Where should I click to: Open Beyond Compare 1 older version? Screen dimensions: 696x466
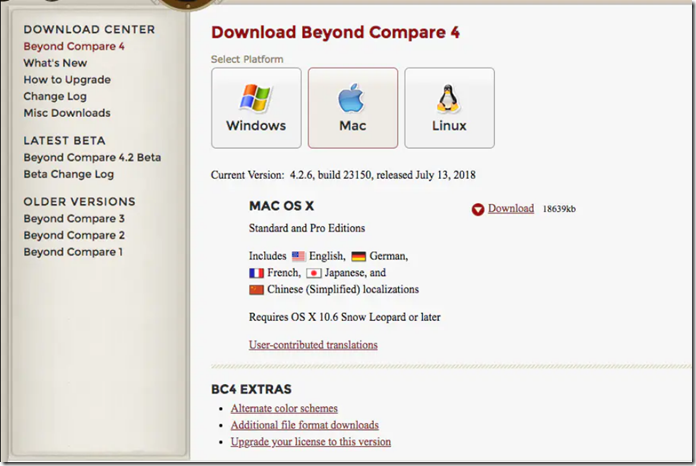[73, 252]
